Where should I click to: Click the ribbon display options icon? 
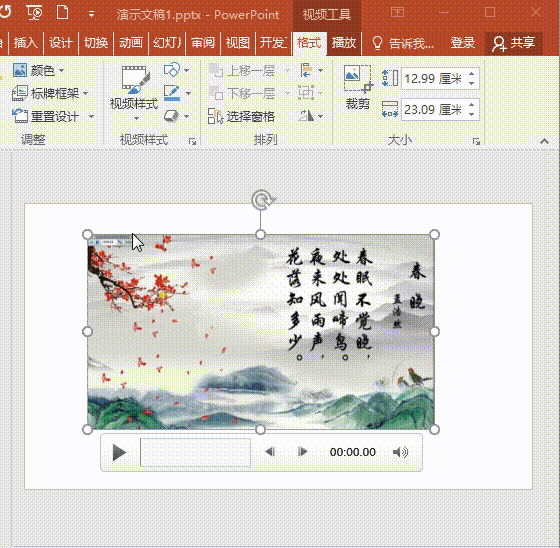point(398,13)
